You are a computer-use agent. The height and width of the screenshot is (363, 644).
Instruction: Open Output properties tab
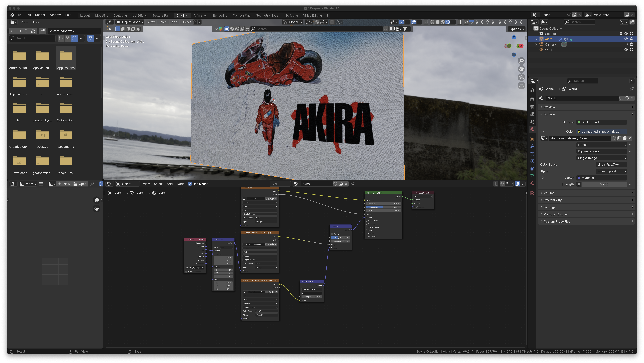point(532,107)
